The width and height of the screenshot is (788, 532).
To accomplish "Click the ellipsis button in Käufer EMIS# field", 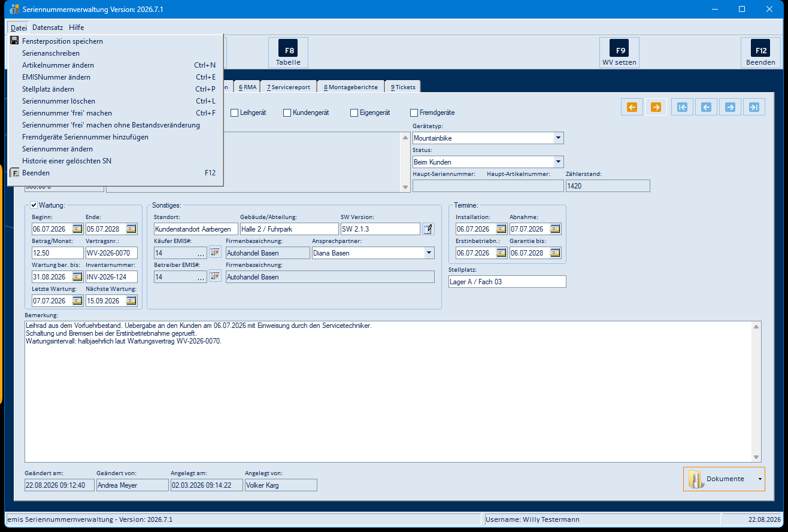I will tap(201, 253).
